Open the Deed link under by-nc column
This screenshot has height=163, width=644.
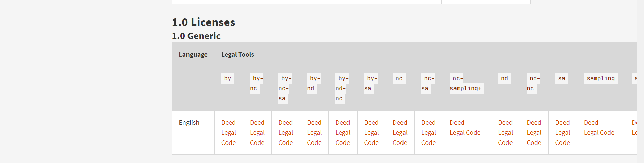[x=257, y=123]
